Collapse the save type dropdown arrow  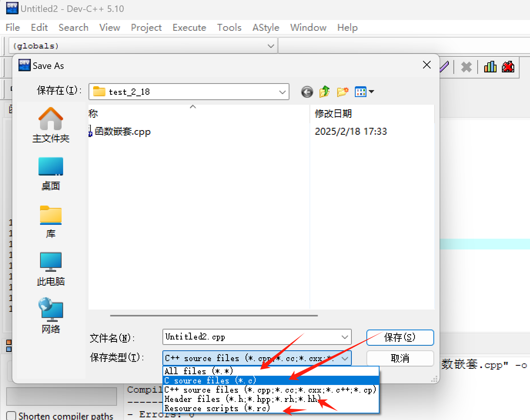(x=345, y=358)
